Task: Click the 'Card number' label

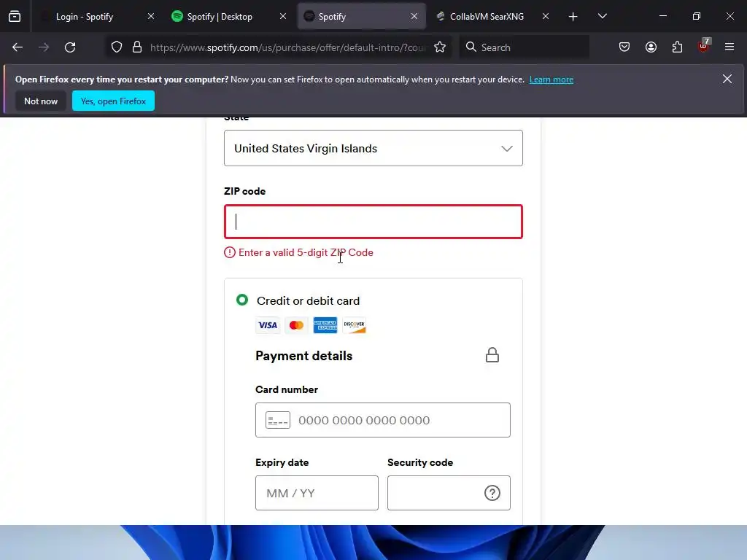Action: pyautogui.click(x=287, y=389)
